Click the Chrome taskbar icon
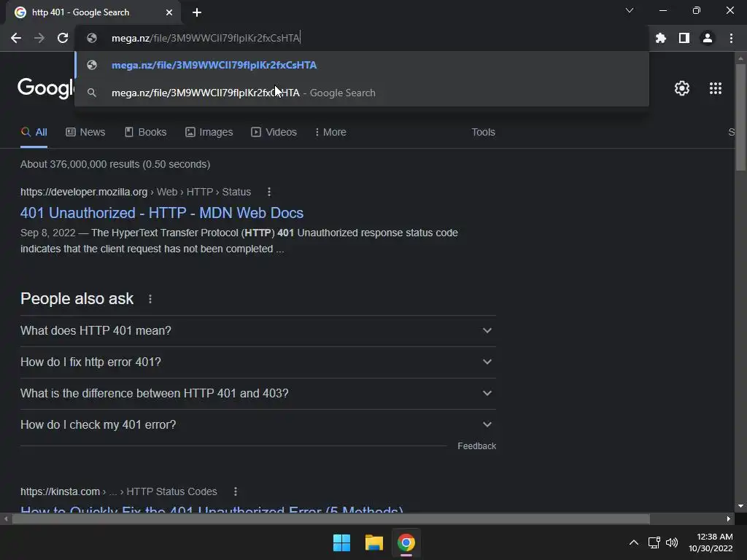 pos(406,542)
